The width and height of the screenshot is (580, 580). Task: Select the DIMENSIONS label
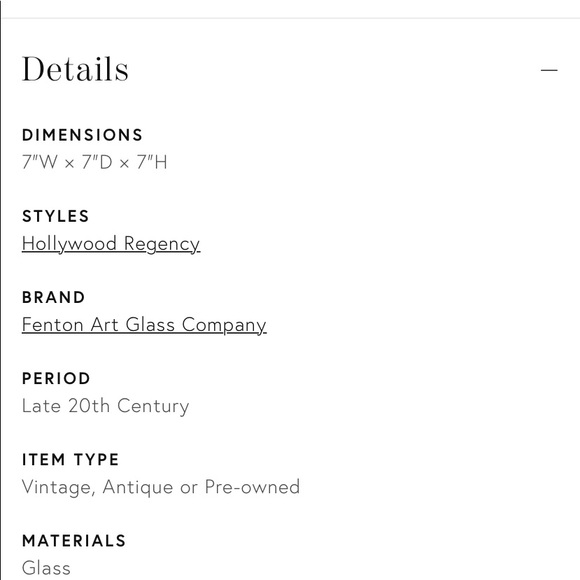82,135
